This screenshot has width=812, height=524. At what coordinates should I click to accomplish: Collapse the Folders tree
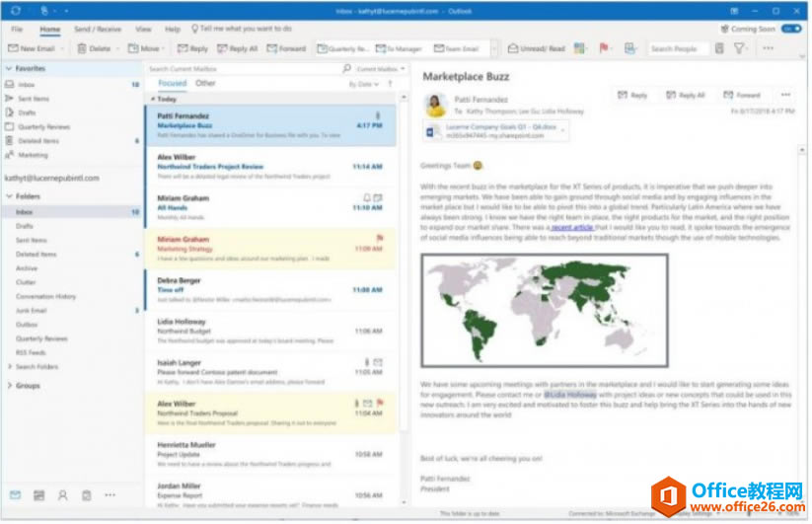pos(9,196)
